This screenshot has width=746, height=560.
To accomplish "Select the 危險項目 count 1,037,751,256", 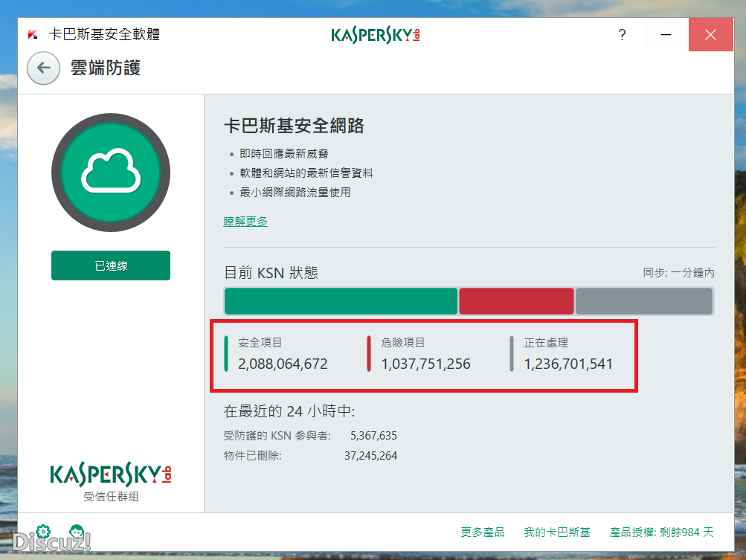I will tap(426, 364).
